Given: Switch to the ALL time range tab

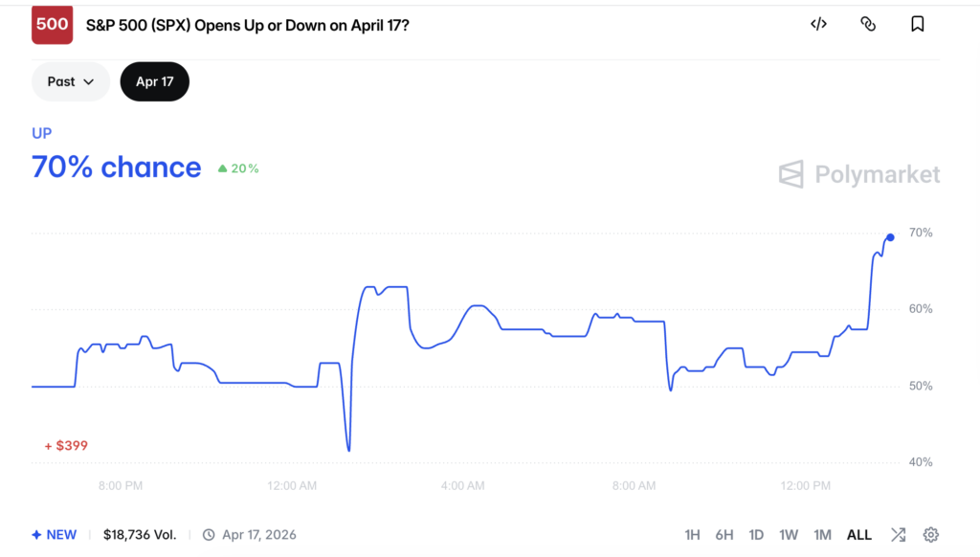Looking at the screenshot, I should pos(858,534).
